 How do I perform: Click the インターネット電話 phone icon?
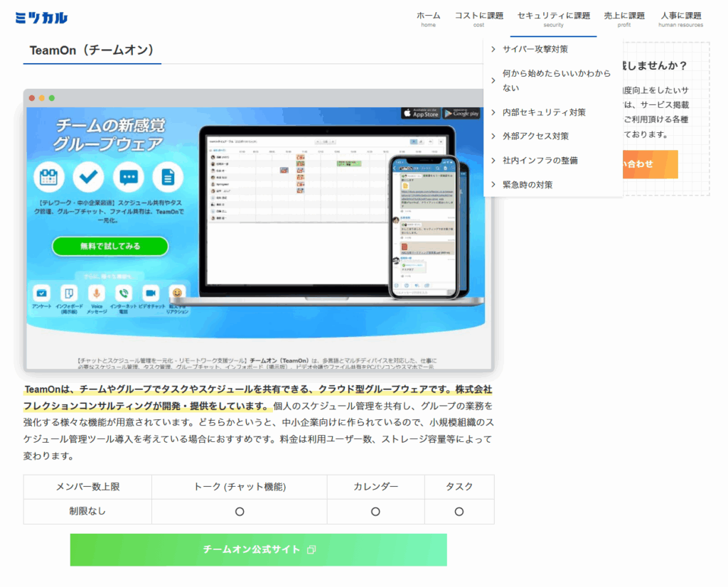(124, 293)
